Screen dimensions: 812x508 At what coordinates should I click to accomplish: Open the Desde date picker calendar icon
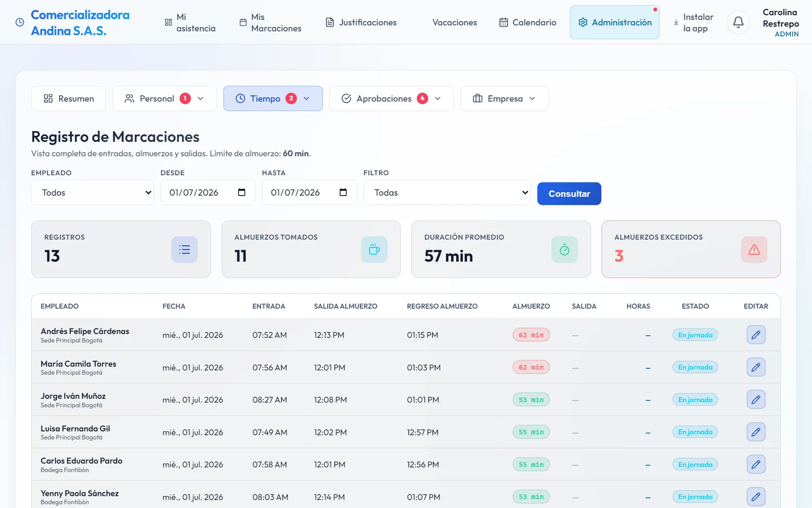pyautogui.click(x=242, y=193)
